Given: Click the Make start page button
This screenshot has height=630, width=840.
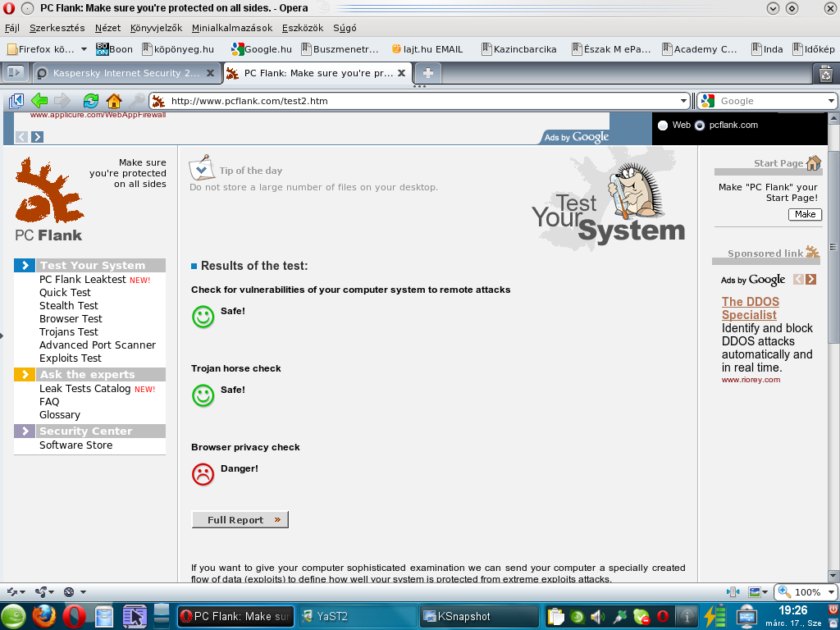Looking at the screenshot, I should point(805,214).
